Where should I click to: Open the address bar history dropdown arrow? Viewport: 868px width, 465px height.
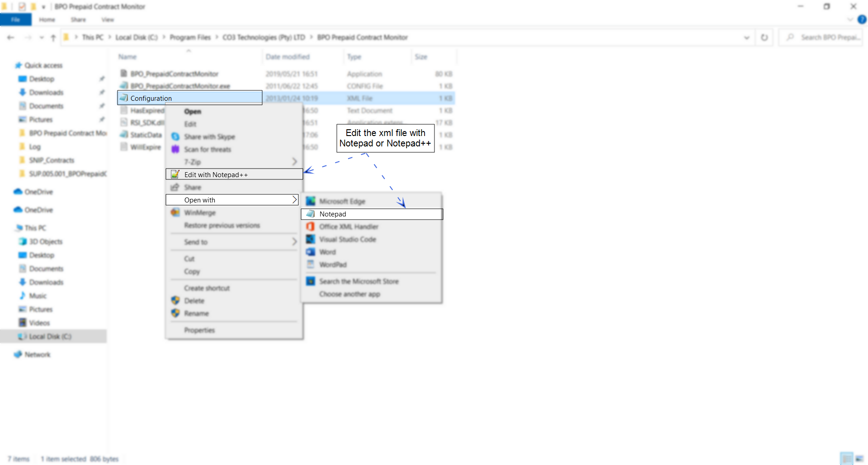747,38
